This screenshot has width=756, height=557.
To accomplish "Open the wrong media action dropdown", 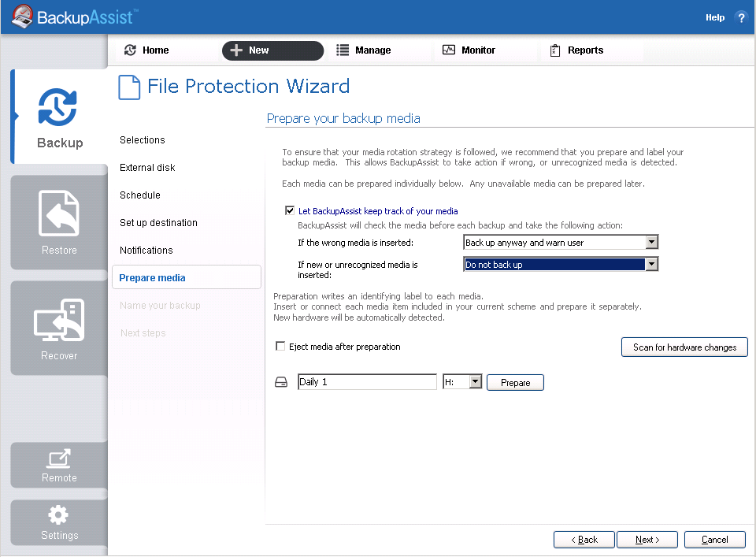I will 652,242.
